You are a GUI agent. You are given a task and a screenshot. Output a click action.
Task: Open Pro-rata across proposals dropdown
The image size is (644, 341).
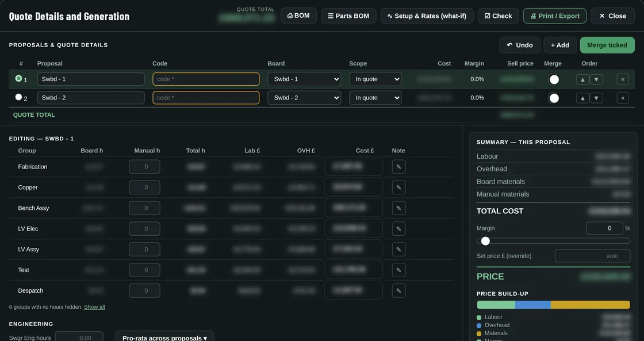164,336
